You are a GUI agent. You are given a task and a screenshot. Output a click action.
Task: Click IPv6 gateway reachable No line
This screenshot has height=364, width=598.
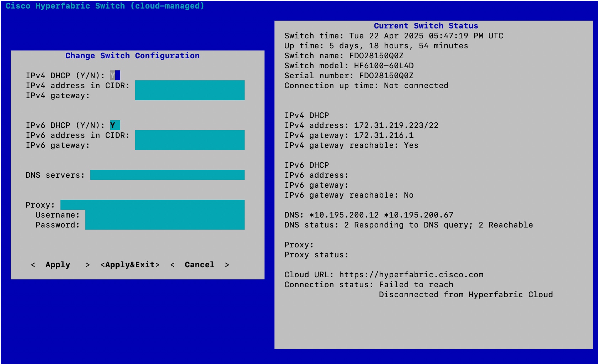[349, 195]
